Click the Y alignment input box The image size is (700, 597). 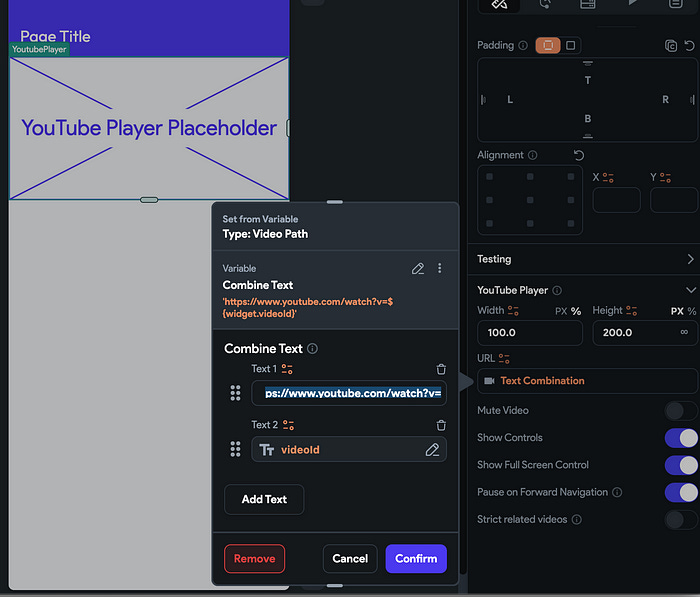(x=674, y=200)
